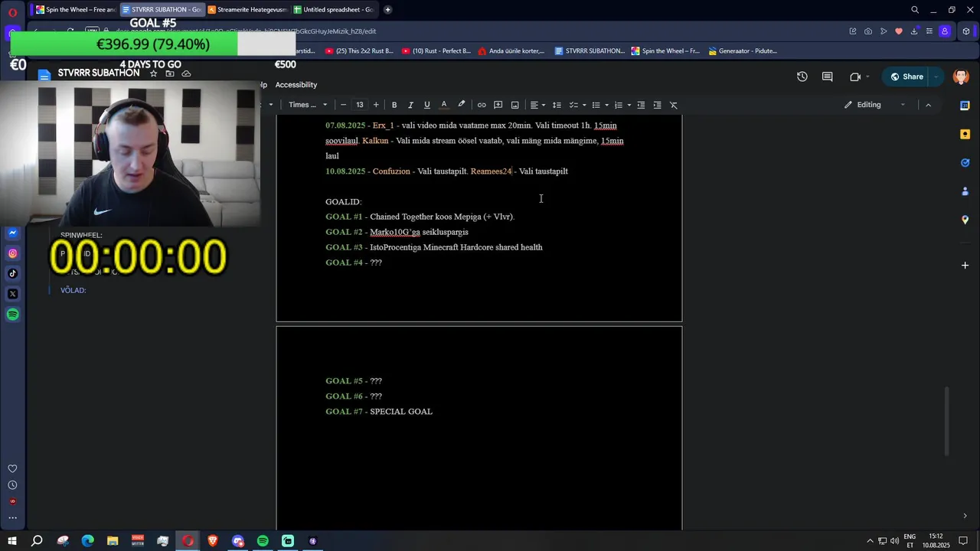Click the move to folder icon by title
The height and width of the screenshot is (551, 980).
169,73
